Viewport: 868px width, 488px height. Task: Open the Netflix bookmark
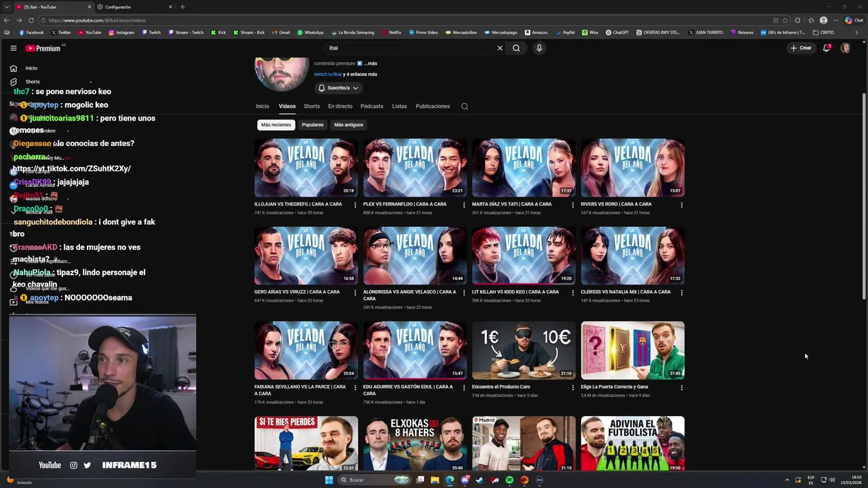tap(392, 33)
